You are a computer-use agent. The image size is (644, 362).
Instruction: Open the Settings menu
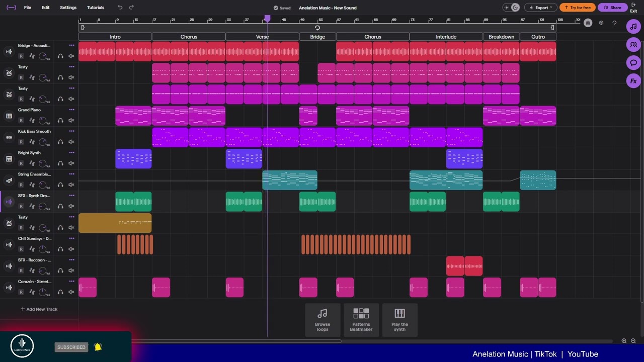click(x=68, y=8)
